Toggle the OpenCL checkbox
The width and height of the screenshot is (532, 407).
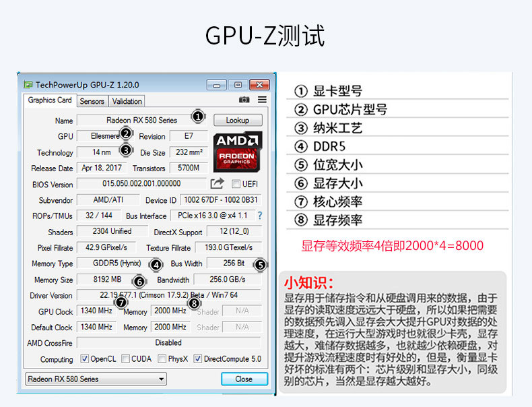84,358
